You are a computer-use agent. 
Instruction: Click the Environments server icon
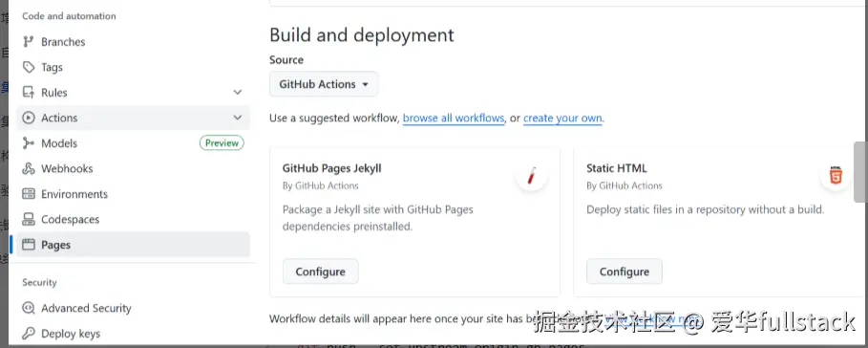[29, 194]
